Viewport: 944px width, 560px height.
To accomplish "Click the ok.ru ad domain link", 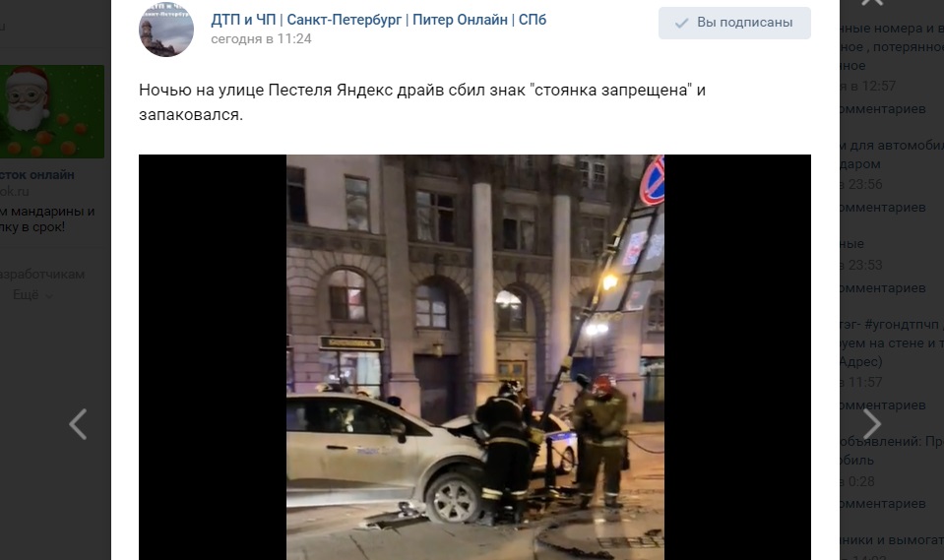I will pos(15,192).
